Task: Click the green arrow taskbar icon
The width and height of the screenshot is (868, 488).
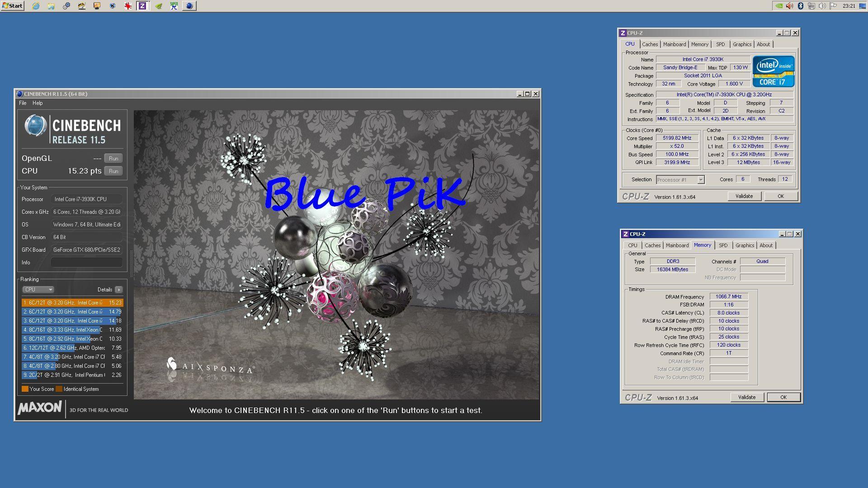Action: pyautogui.click(x=159, y=6)
